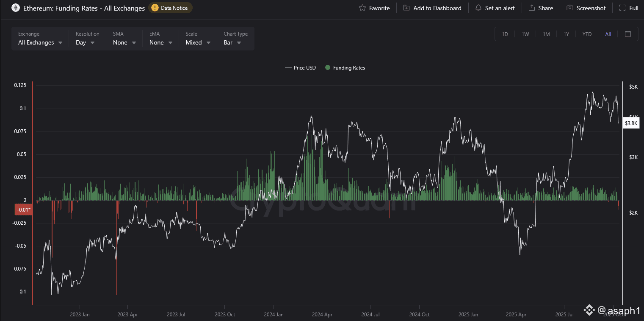644x321 pixels.
Task: Select the 1M time range
Action: point(546,34)
